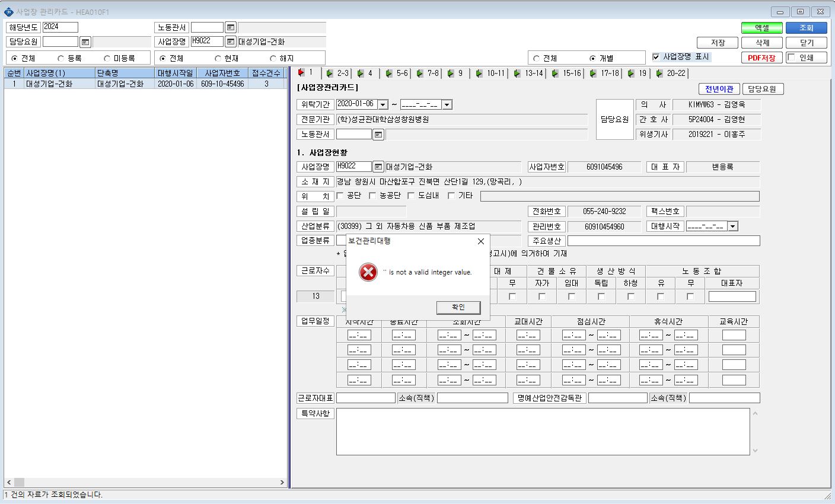Open the 대행시작 date dropdown
The height and width of the screenshot is (504, 835).
tap(733, 227)
